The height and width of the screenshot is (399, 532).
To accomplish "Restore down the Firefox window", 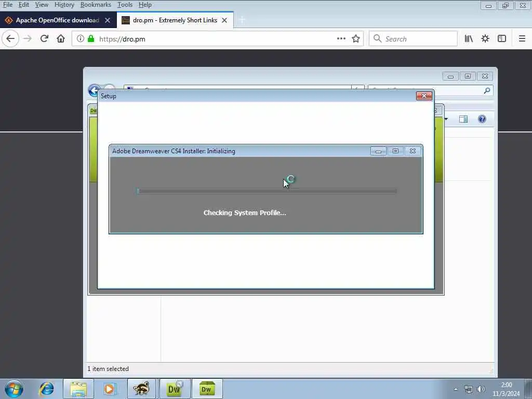I will [x=506, y=5].
